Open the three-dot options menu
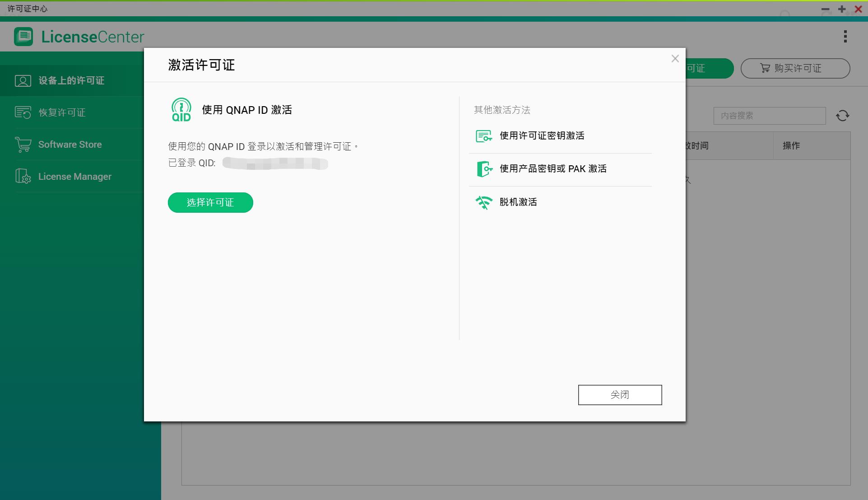The height and width of the screenshot is (500, 868). click(845, 37)
